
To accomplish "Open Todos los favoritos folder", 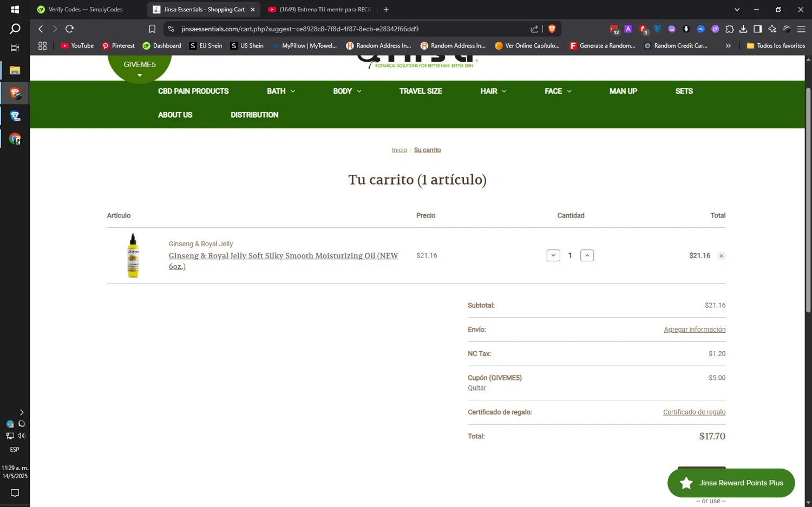I will pos(776,46).
